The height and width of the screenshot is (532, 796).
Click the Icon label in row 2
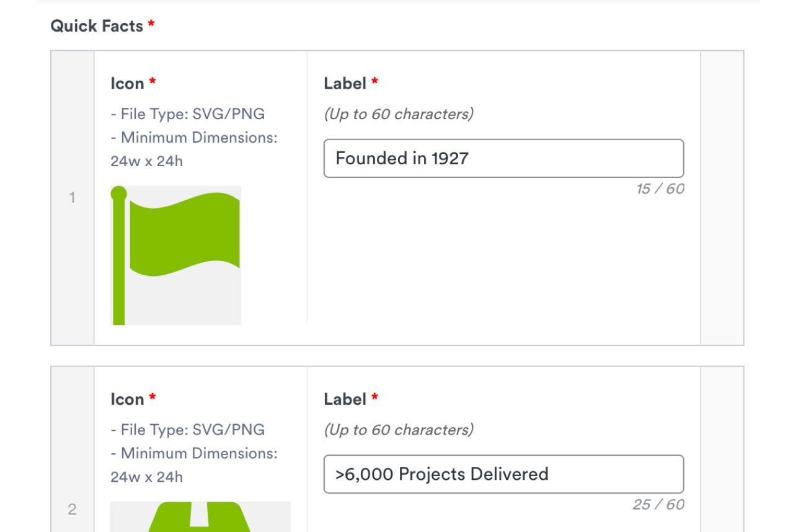coord(127,399)
